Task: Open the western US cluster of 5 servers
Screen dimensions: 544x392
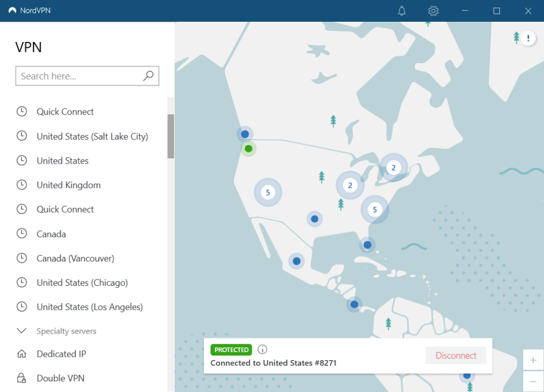Action: click(268, 192)
